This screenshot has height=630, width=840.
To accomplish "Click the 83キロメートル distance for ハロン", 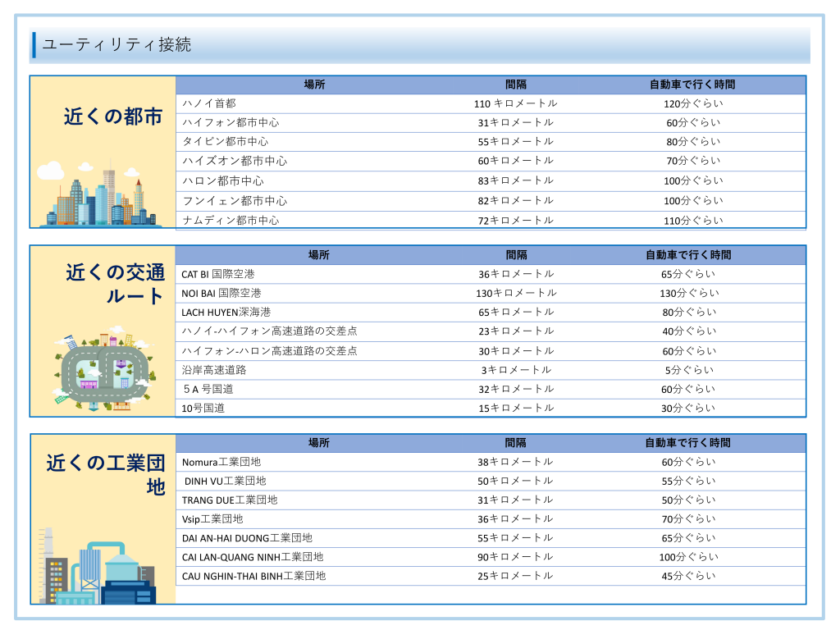I will 515,180.
